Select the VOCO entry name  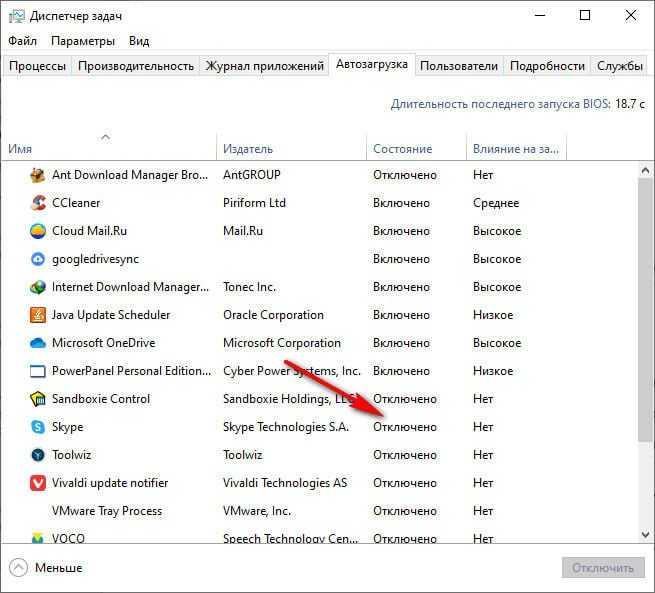[x=69, y=538]
